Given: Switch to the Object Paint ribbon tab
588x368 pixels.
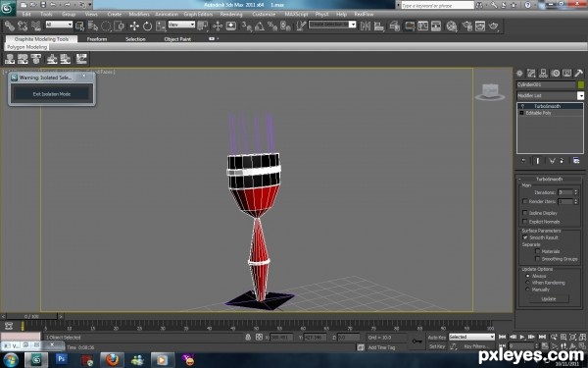Looking at the screenshot, I should pos(177,39).
